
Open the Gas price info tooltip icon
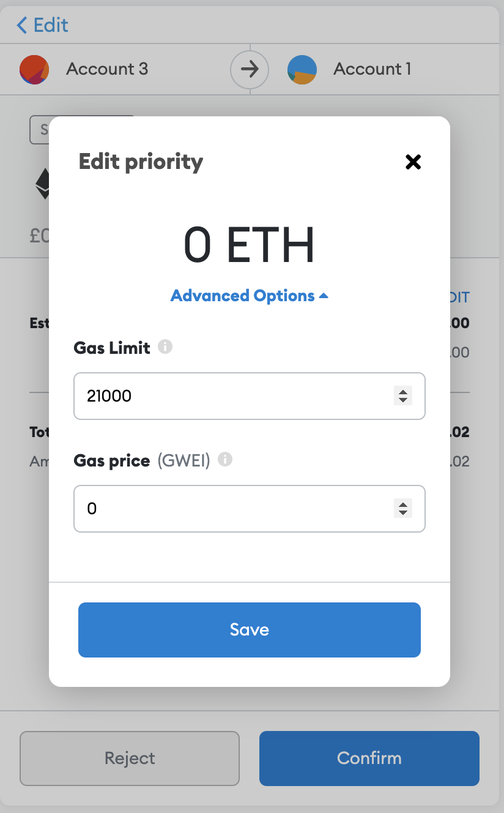pyautogui.click(x=224, y=459)
